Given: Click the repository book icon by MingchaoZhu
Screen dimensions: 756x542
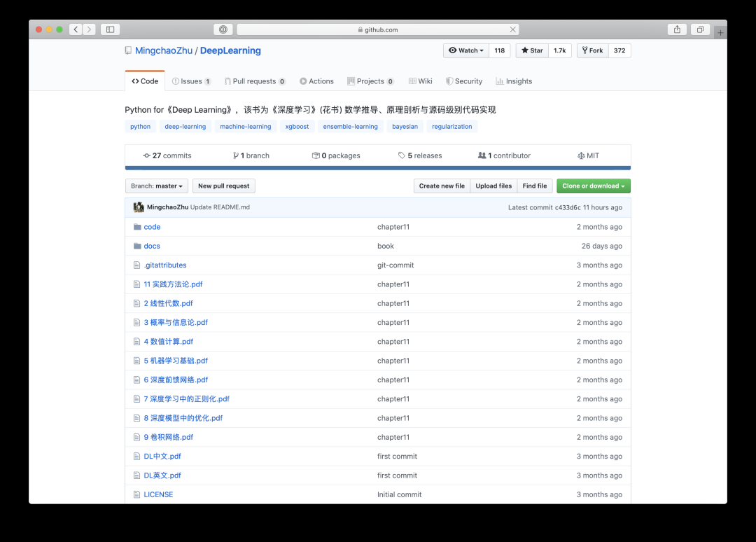Looking at the screenshot, I should click(128, 50).
